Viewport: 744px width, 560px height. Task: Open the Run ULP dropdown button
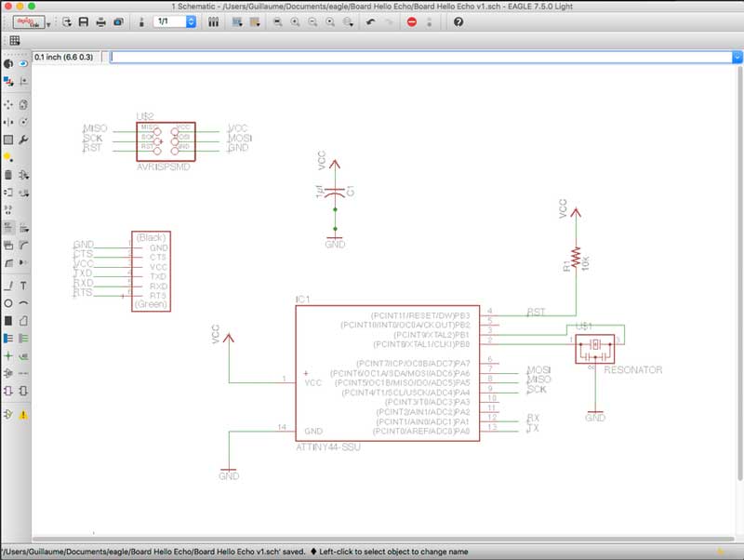tap(255, 21)
